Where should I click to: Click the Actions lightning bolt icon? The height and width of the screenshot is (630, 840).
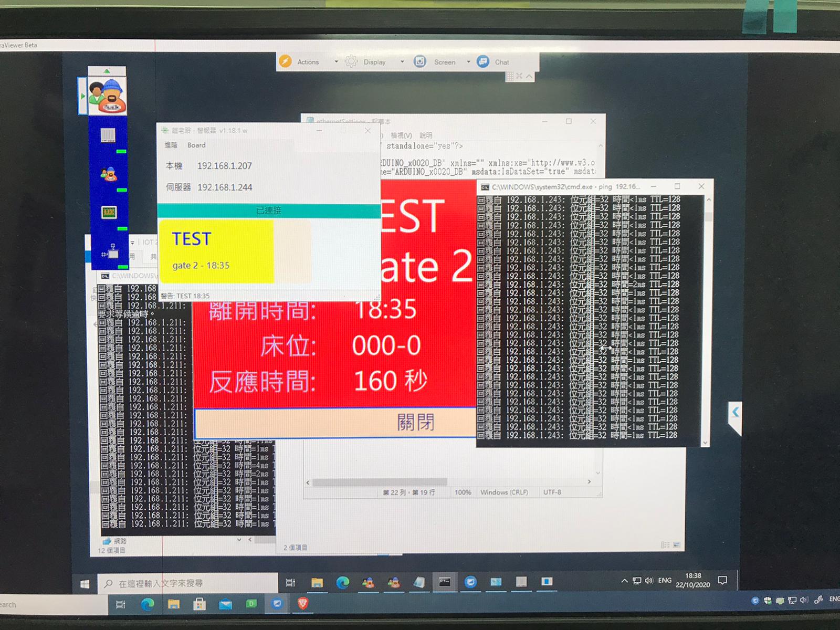click(x=285, y=61)
